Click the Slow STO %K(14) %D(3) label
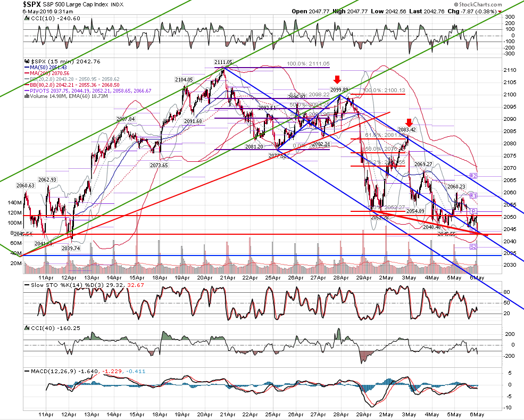Image resolution: width=524 pixels, height=420 pixels. [88, 285]
